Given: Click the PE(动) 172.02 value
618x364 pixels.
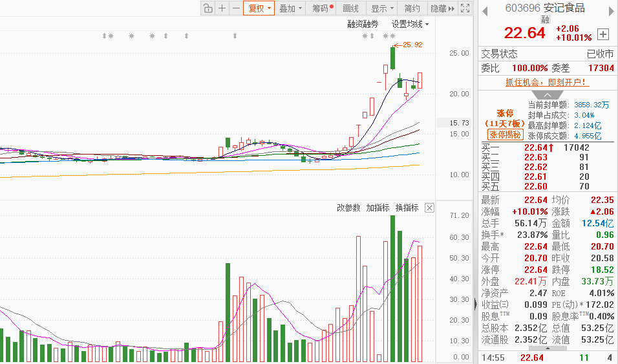Looking at the screenshot, I should tap(600, 305).
